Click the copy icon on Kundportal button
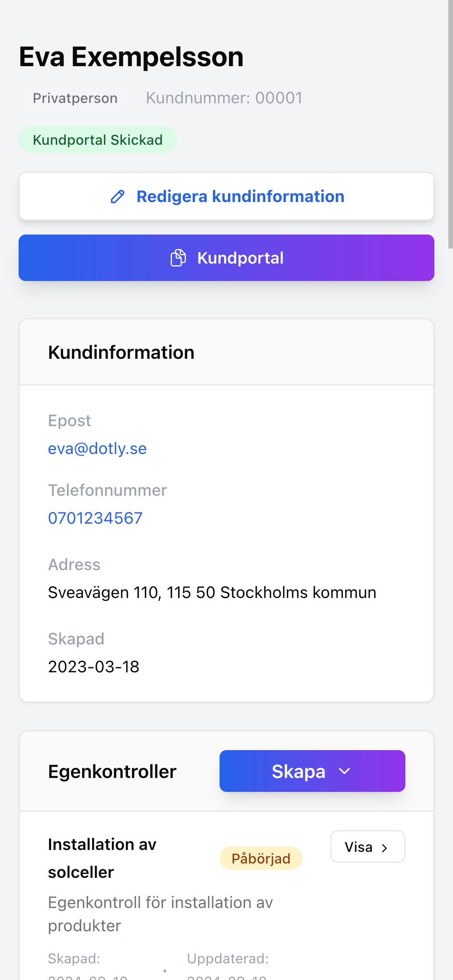Viewport: 453px width, 980px height. click(x=178, y=258)
